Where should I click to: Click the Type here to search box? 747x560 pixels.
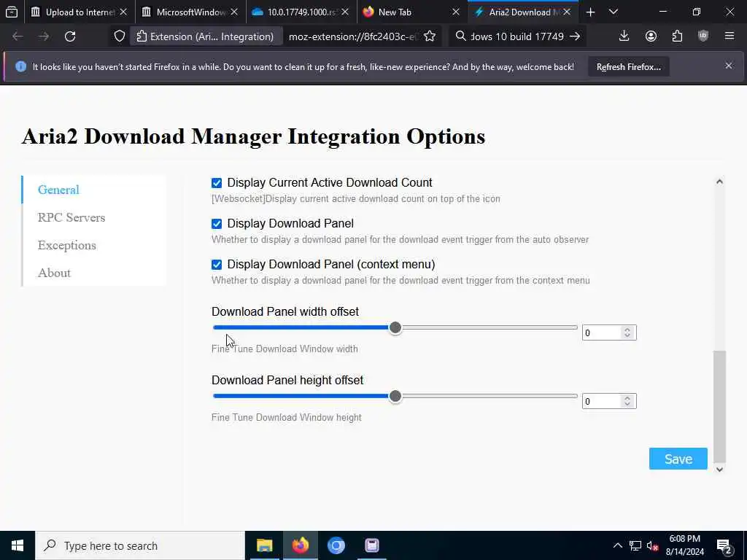(140, 545)
